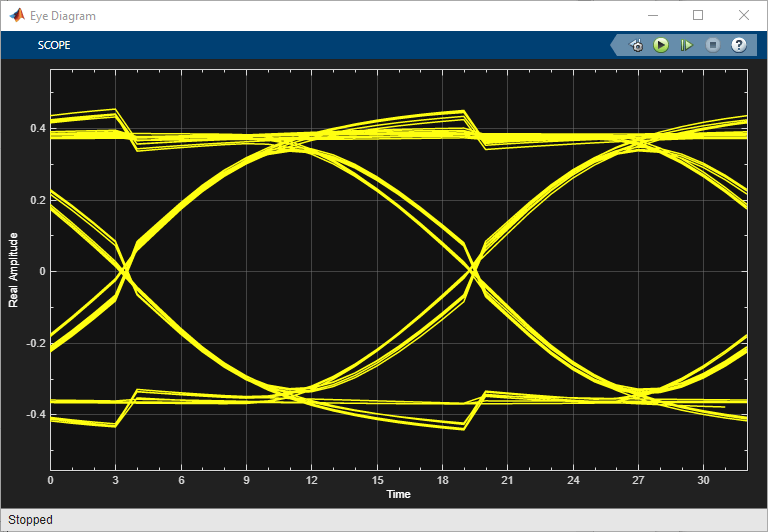Click y-axis tick label 0.2
768x532 pixels.
(38, 200)
